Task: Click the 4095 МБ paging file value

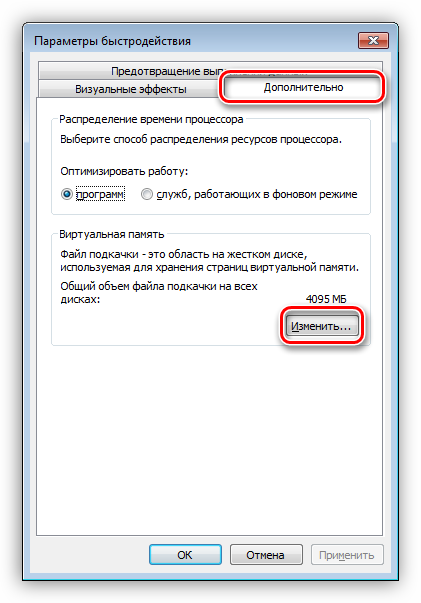Action: [326, 299]
